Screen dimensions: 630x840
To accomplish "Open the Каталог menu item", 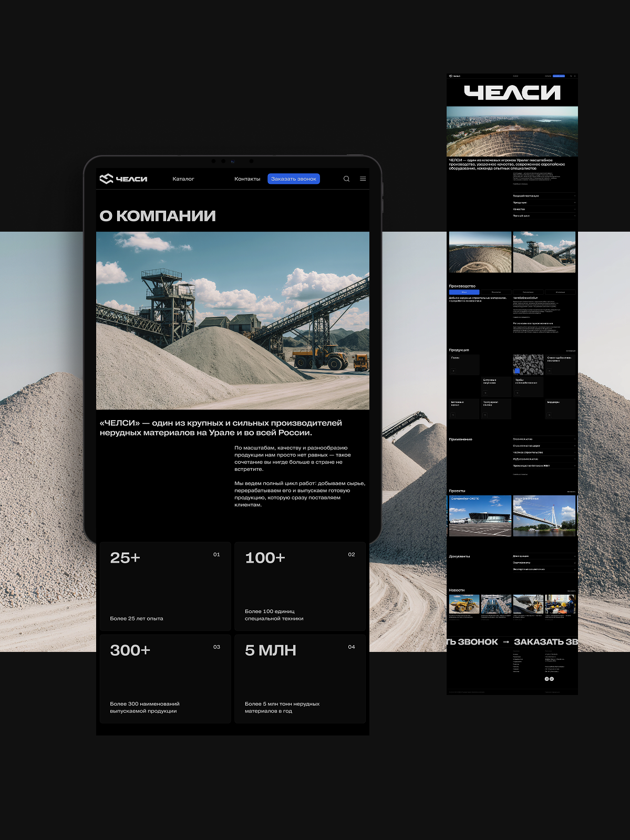I will click(x=183, y=179).
